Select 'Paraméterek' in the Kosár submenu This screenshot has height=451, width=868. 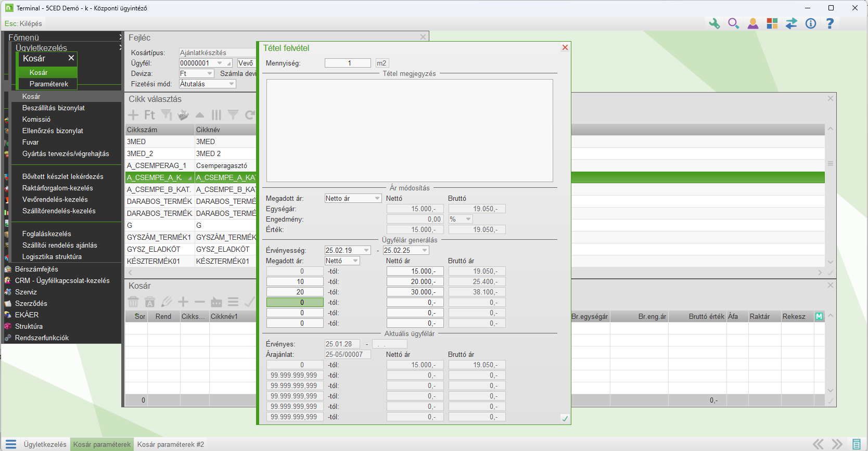click(x=48, y=84)
